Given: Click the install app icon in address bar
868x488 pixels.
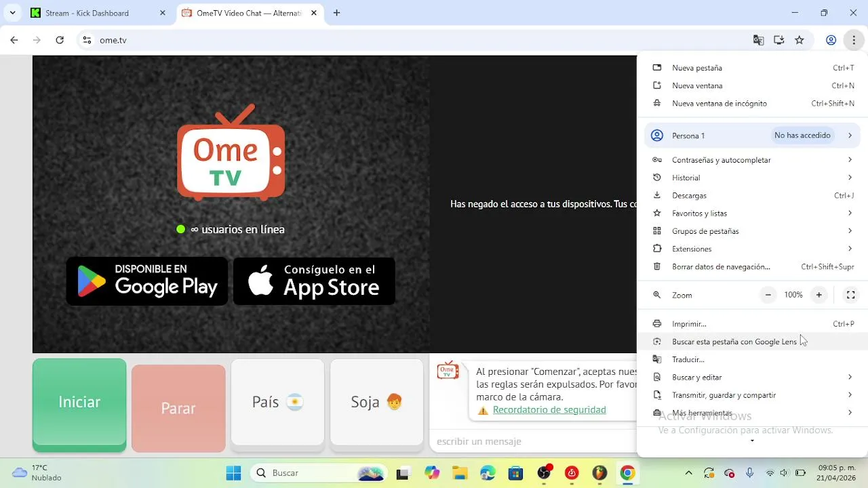Looking at the screenshot, I should coord(778,40).
